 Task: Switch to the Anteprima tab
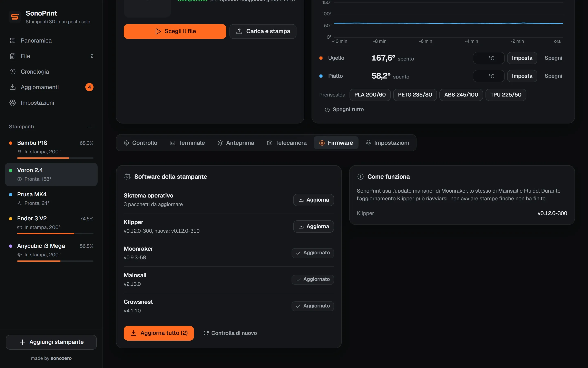[x=236, y=143]
